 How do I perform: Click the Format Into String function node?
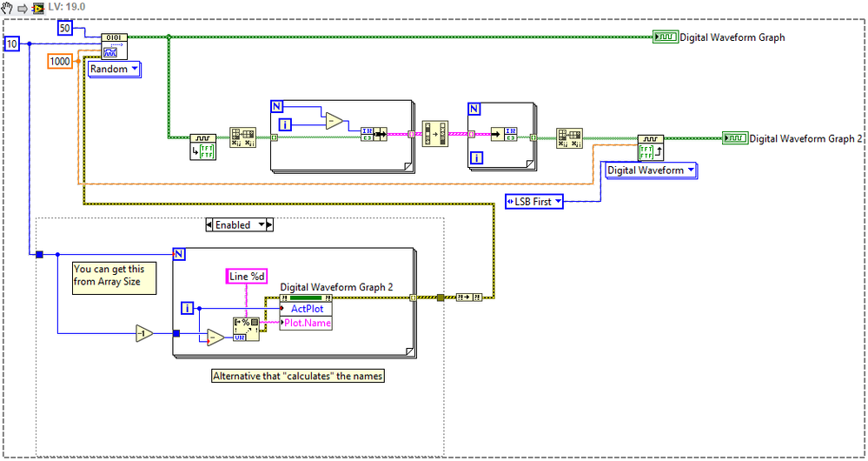coord(245,329)
